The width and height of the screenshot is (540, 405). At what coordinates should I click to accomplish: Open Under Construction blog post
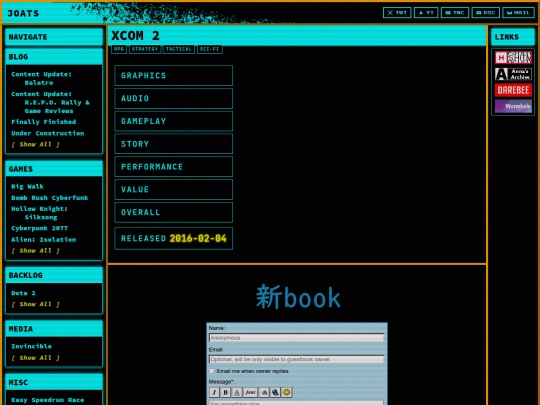(48, 133)
